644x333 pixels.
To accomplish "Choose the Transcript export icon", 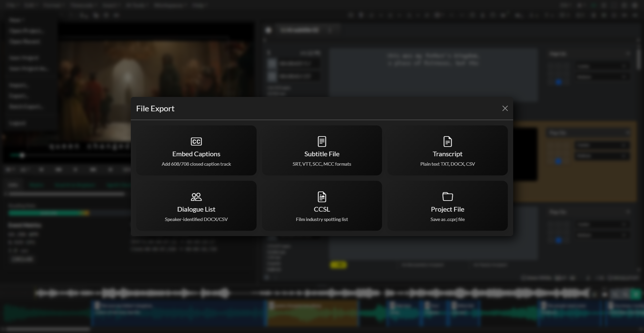I will click(x=447, y=141).
